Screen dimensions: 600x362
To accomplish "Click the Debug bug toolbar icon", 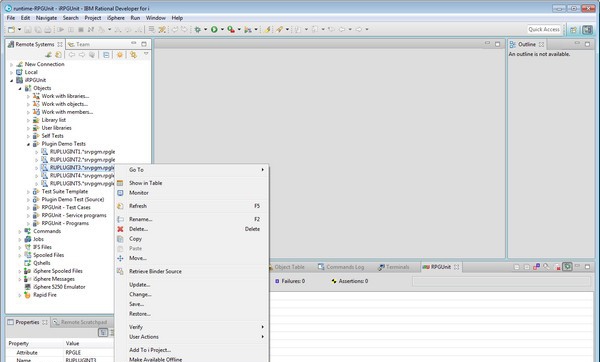I will pyautogui.click(x=197, y=29).
